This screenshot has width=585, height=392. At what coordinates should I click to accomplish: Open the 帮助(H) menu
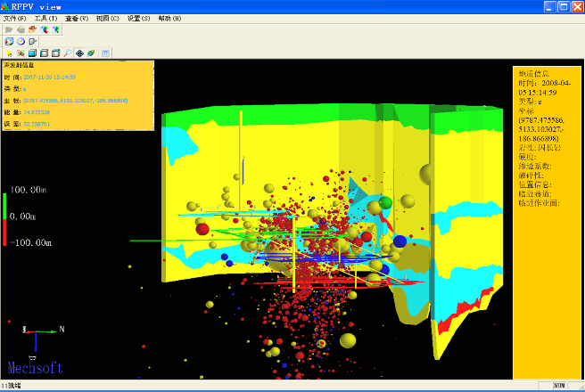[x=169, y=18]
